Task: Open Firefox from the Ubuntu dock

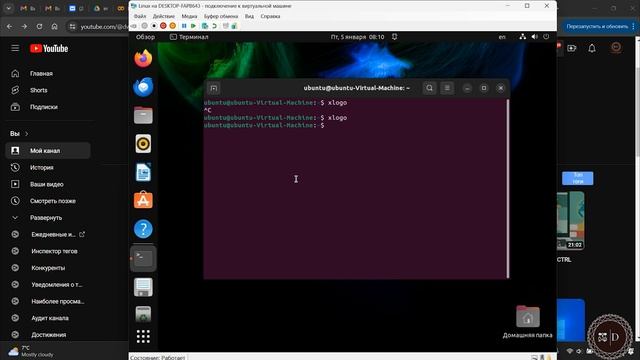Action: tap(143, 58)
